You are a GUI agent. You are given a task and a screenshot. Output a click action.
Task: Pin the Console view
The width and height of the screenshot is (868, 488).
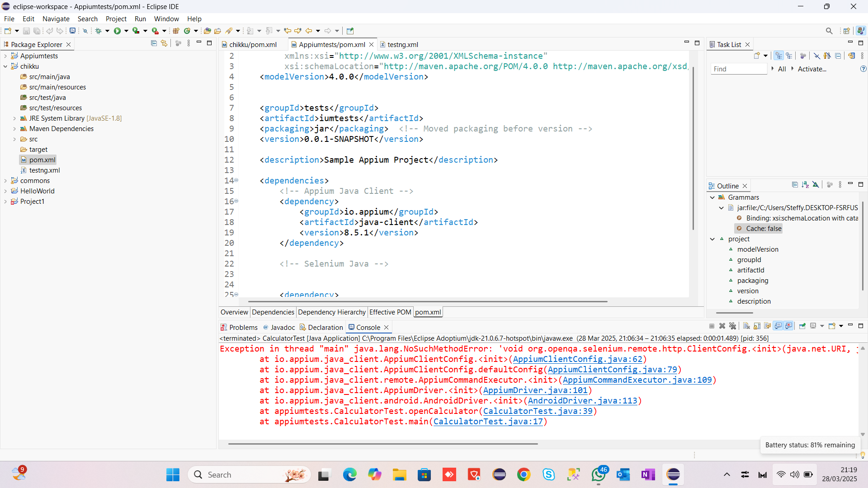pyautogui.click(x=802, y=326)
